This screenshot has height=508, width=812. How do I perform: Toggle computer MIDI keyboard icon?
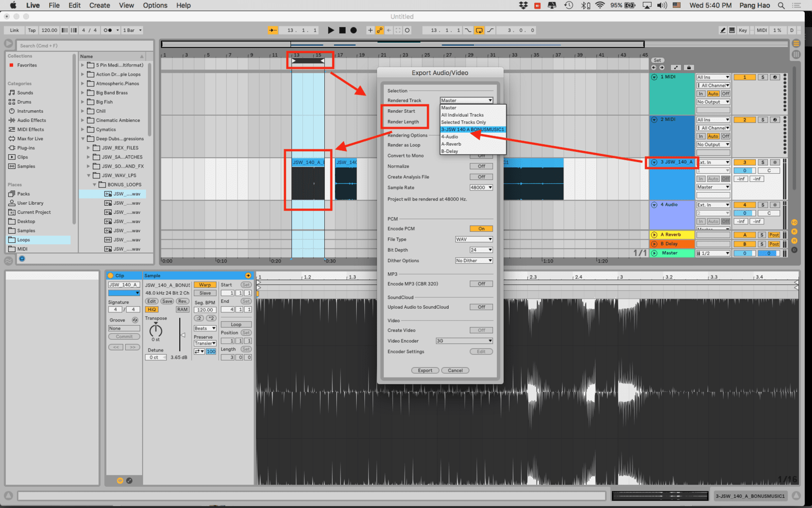point(732,30)
